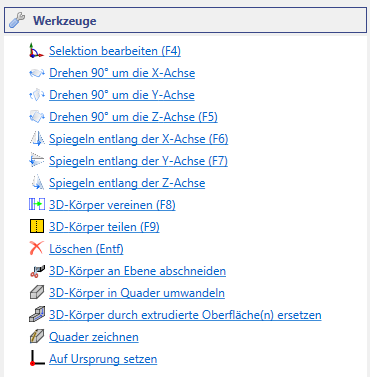Click the rotate Y-Achse icon
This screenshot has width=370, height=377.
(36, 95)
